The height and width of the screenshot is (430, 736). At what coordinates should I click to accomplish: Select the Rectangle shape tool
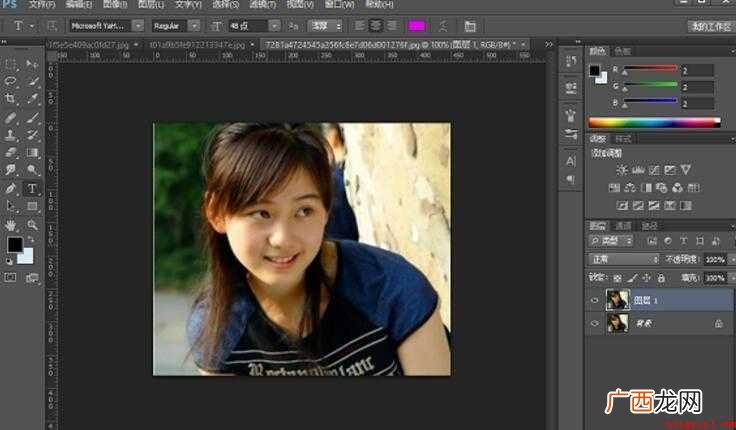point(32,206)
